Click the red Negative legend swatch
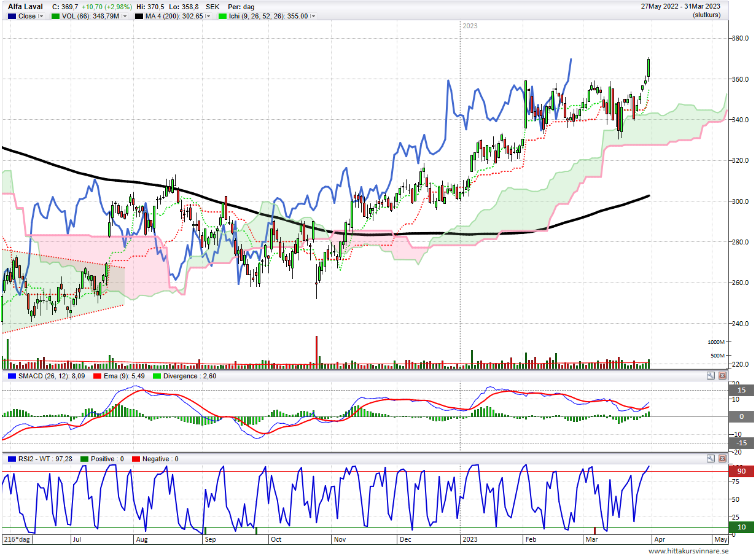Viewport: 756px width, 554px height. point(136,459)
